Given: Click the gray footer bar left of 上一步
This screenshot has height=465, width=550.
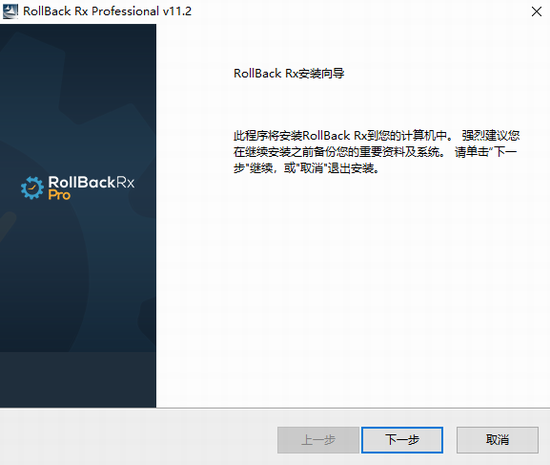Looking at the screenshot, I should point(139,438).
